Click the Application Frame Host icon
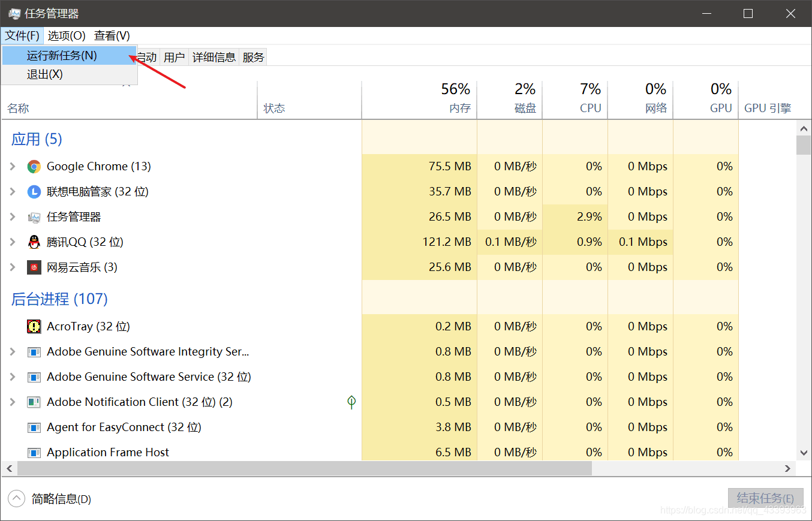The image size is (812, 521). click(34, 453)
